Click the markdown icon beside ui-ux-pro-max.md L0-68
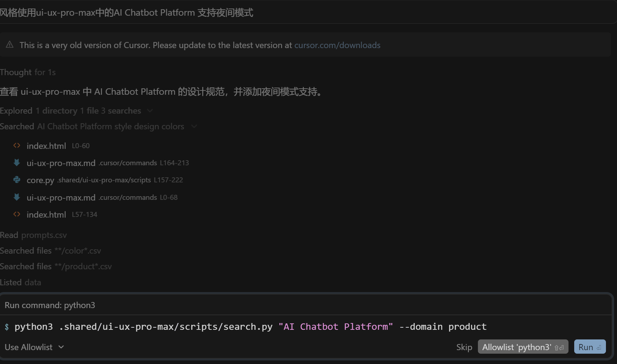The image size is (617, 364). [16, 197]
